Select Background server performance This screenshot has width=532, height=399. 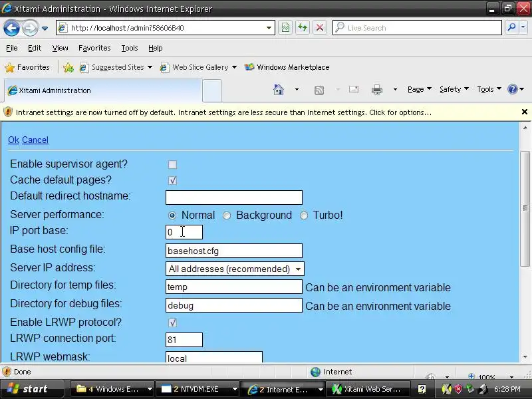[227, 215]
